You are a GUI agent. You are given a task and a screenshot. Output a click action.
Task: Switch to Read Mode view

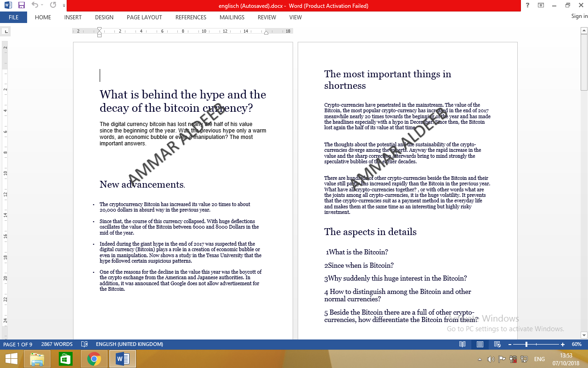(463, 344)
